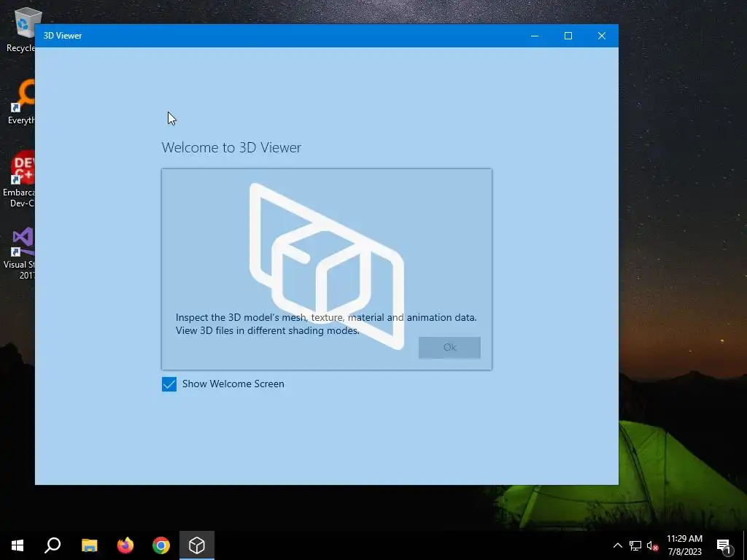
Task: Select the Recycle Bin desktop icon
Action: [21, 29]
